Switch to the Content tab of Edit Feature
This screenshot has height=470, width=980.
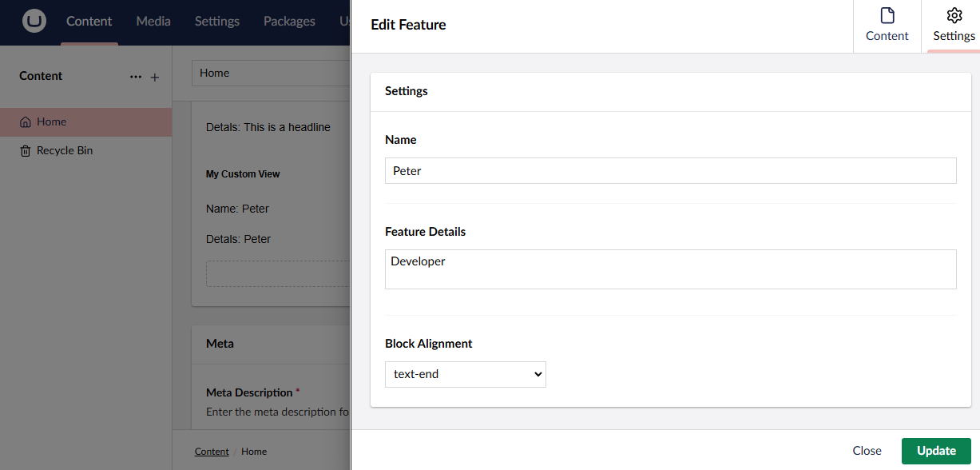(x=887, y=26)
